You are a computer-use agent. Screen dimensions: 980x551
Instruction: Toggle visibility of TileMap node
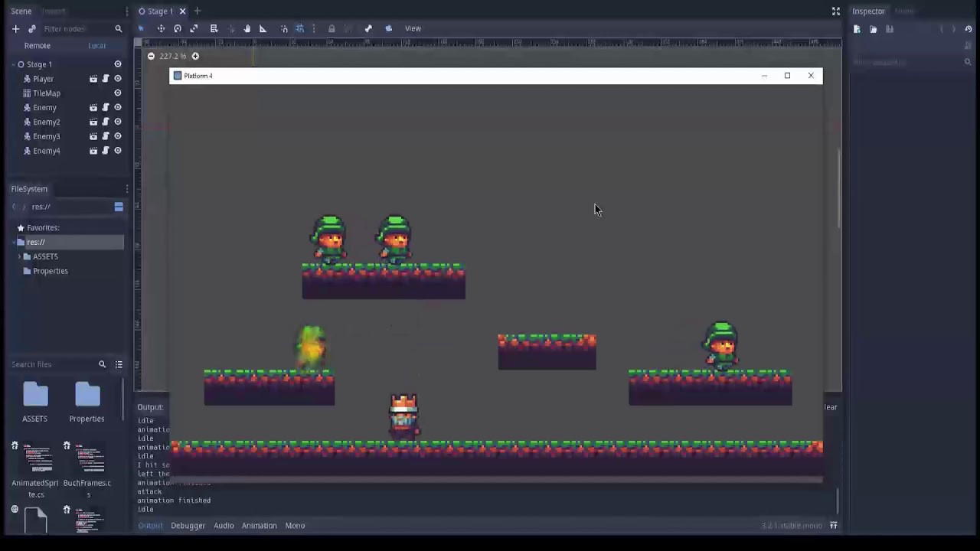tap(118, 93)
